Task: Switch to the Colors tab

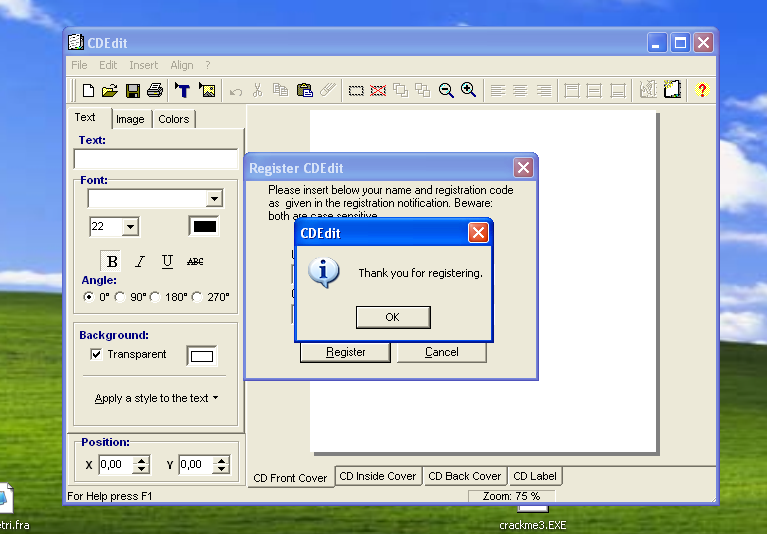Action: [x=173, y=119]
